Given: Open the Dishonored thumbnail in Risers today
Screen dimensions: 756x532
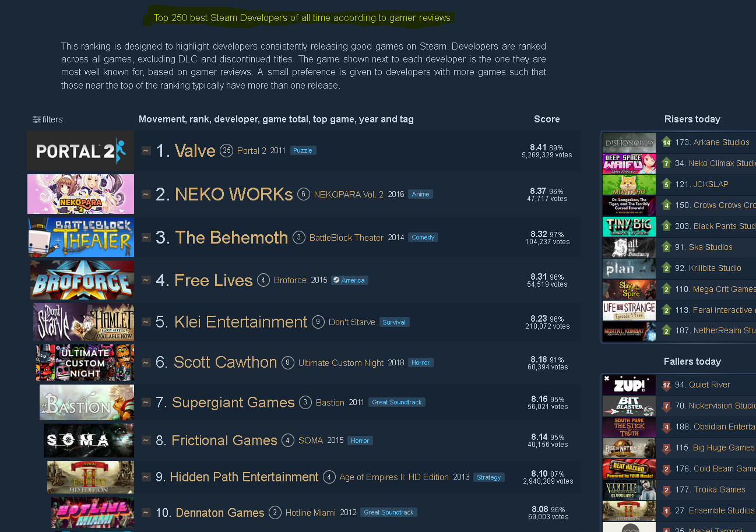Looking at the screenshot, I should pos(629,142).
